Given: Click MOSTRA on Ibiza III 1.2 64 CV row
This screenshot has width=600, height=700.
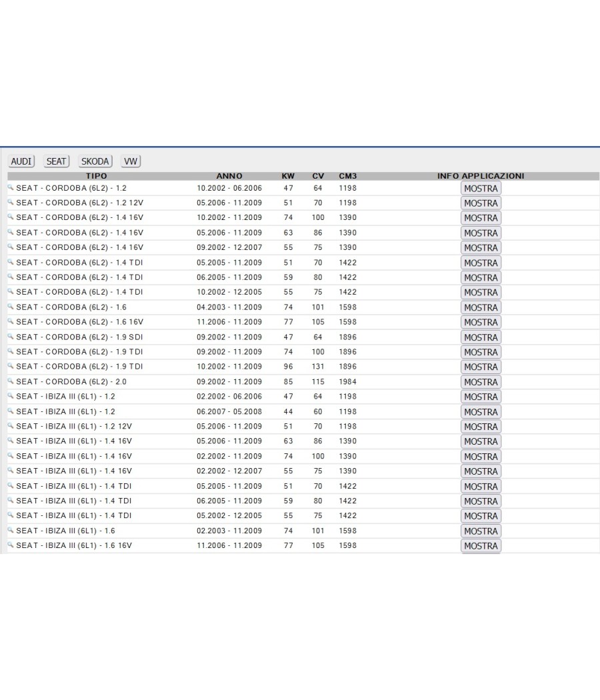Looking at the screenshot, I should pyautogui.click(x=481, y=397).
